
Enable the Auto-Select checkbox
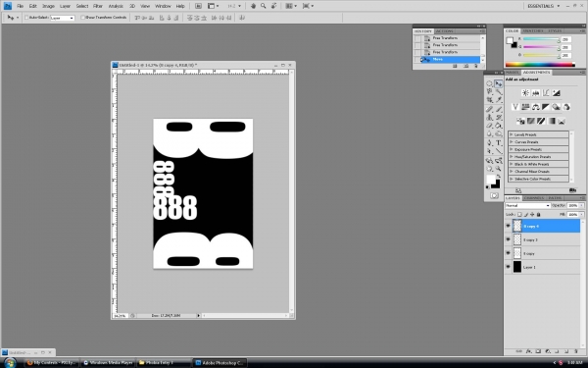tap(26, 18)
